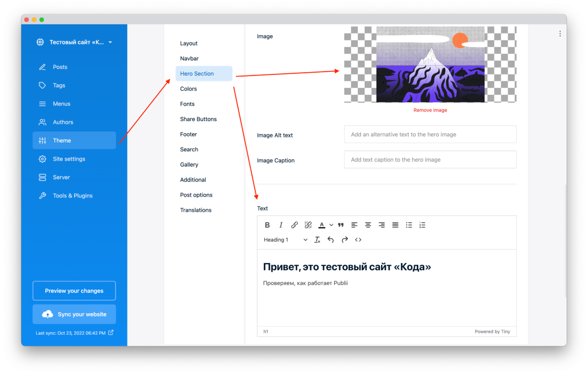Center align the hero text
The width and height of the screenshot is (588, 374).
pos(368,225)
